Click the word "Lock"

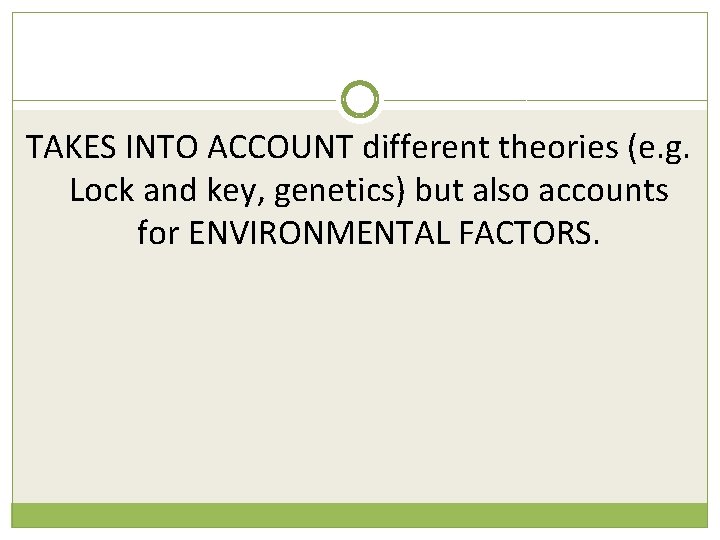point(102,190)
